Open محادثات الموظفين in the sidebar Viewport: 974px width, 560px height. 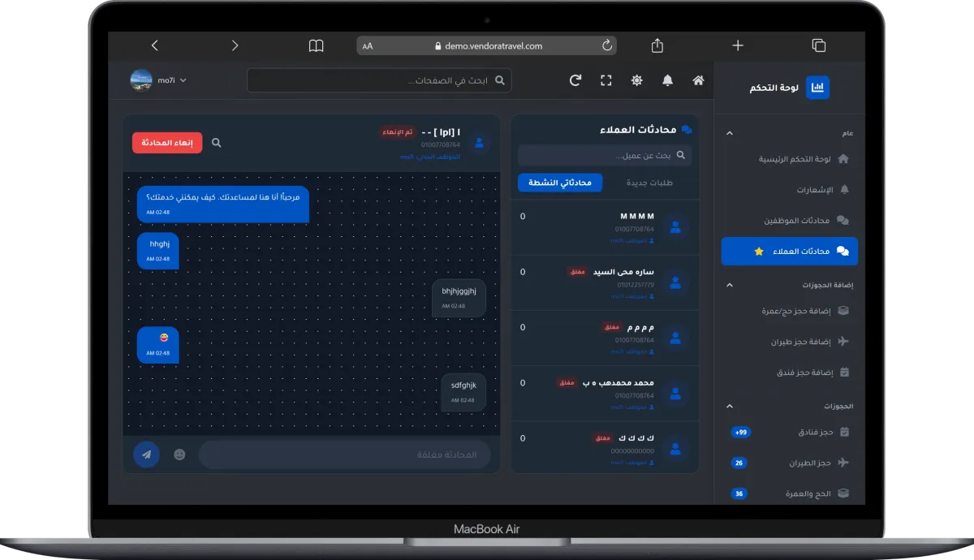[x=790, y=221]
